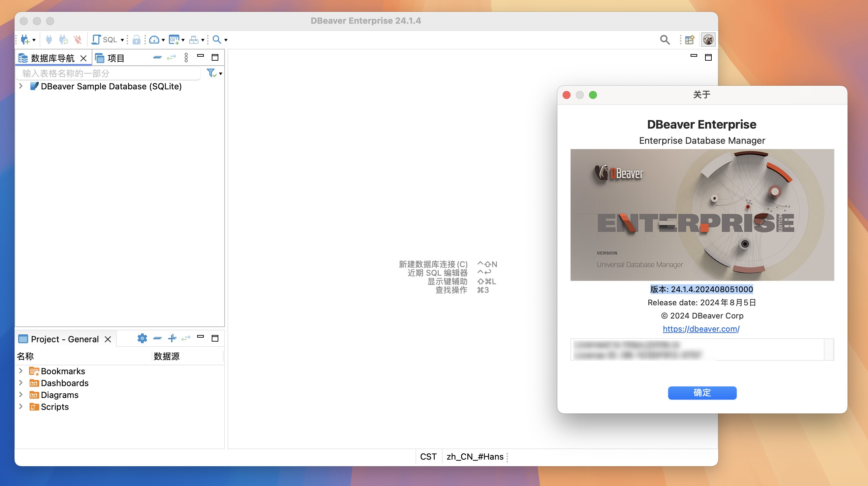Open the https://dbeaver.com/ link
The height and width of the screenshot is (486, 868).
coord(701,329)
